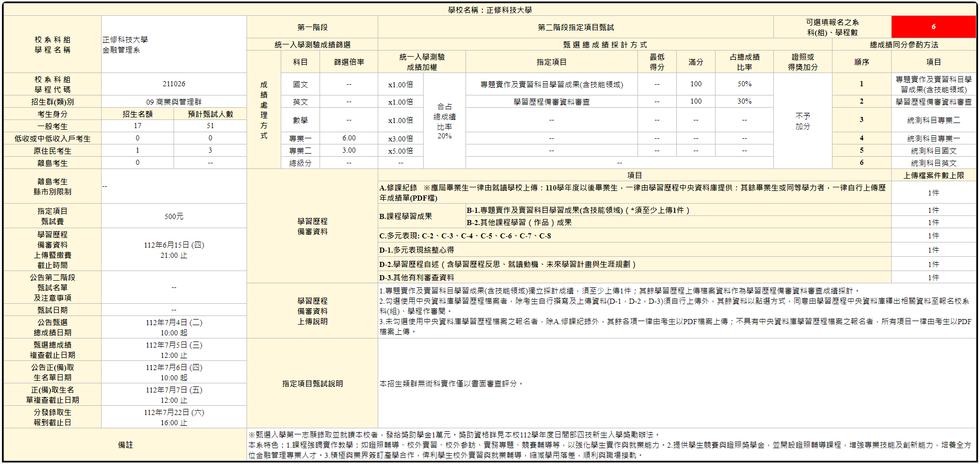Click the 專業一 screening ratio 6.00

349,138
